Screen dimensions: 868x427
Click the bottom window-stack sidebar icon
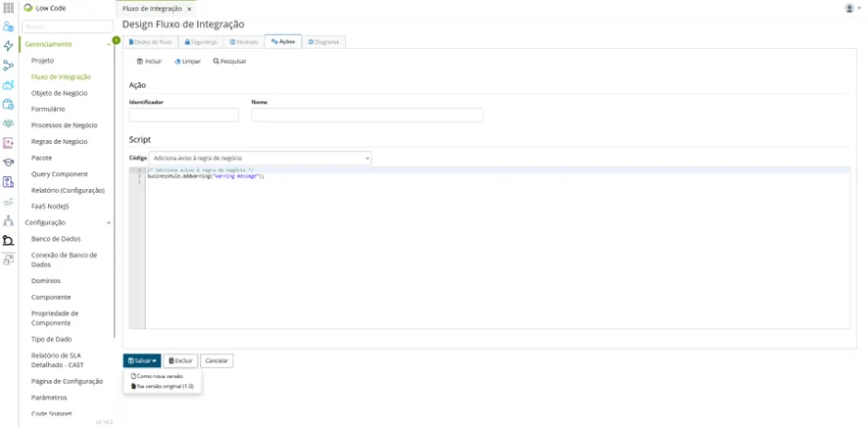click(8, 260)
